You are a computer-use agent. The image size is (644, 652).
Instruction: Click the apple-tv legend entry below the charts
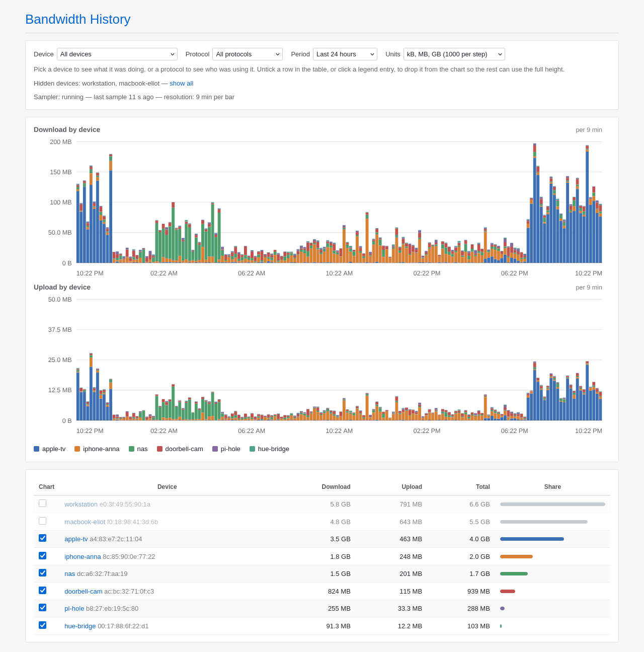(x=50, y=449)
